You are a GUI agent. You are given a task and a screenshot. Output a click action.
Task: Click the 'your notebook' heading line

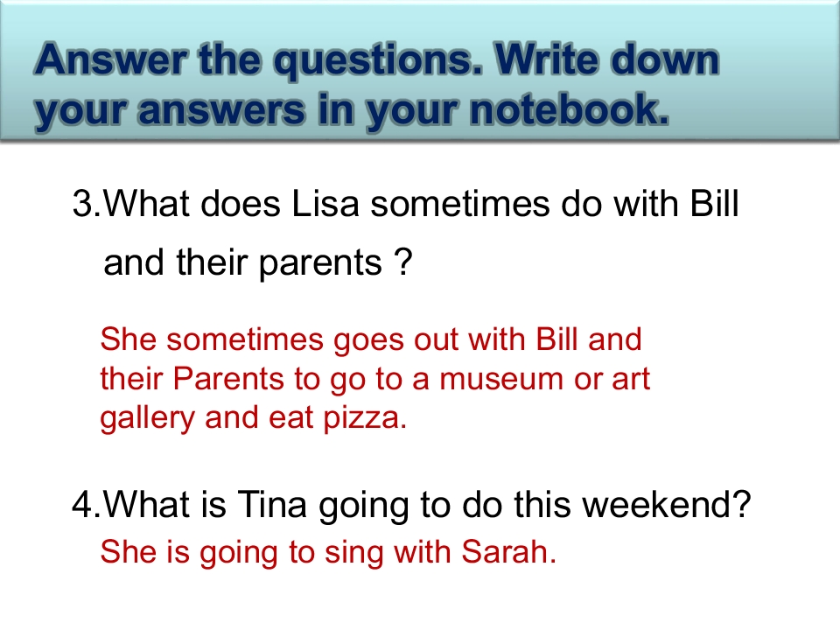click(352, 111)
